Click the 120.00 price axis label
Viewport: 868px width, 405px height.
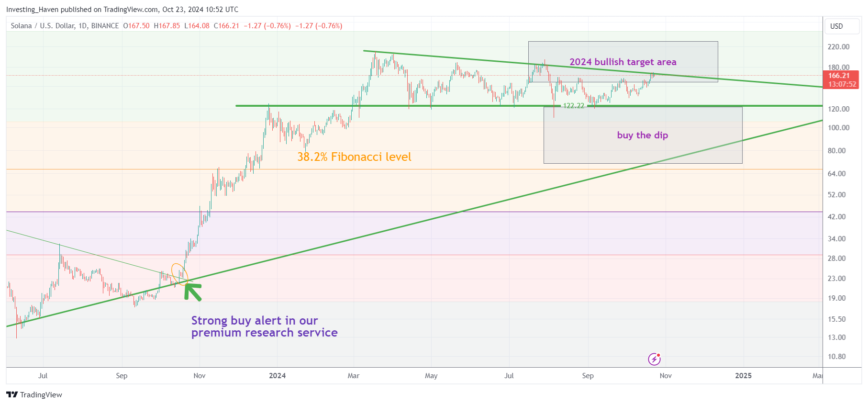click(x=838, y=109)
